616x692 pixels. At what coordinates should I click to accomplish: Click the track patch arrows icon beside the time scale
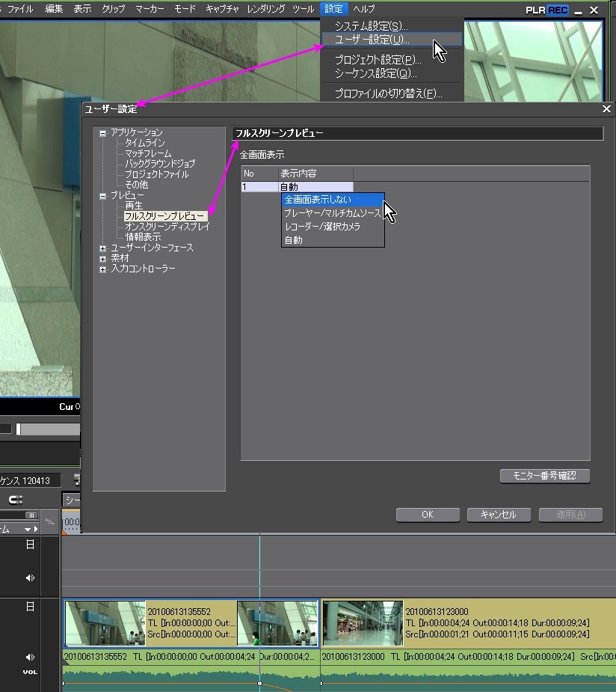coord(50,521)
